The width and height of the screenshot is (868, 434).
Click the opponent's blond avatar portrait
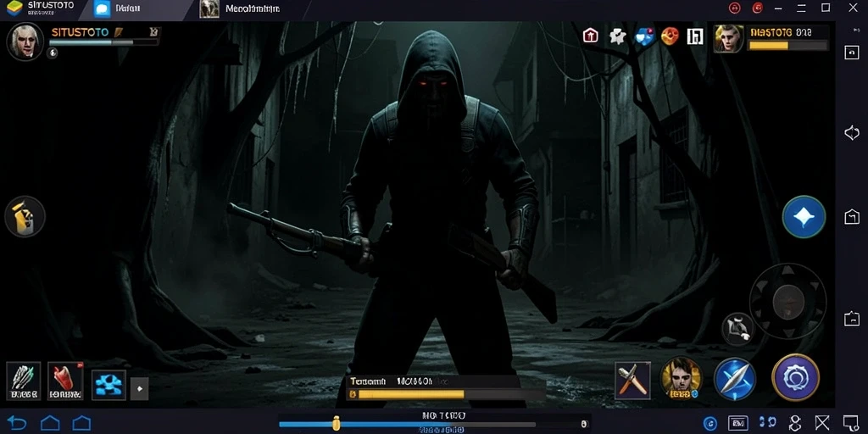(x=728, y=39)
